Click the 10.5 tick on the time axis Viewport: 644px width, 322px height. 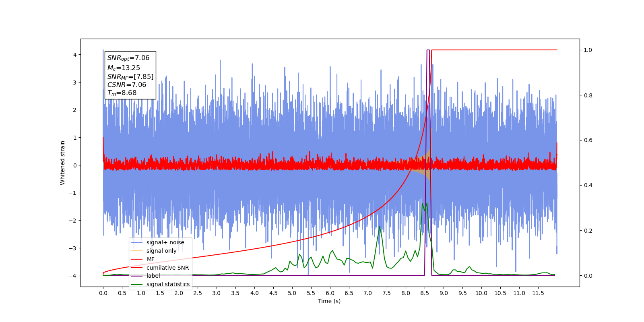click(500, 293)
